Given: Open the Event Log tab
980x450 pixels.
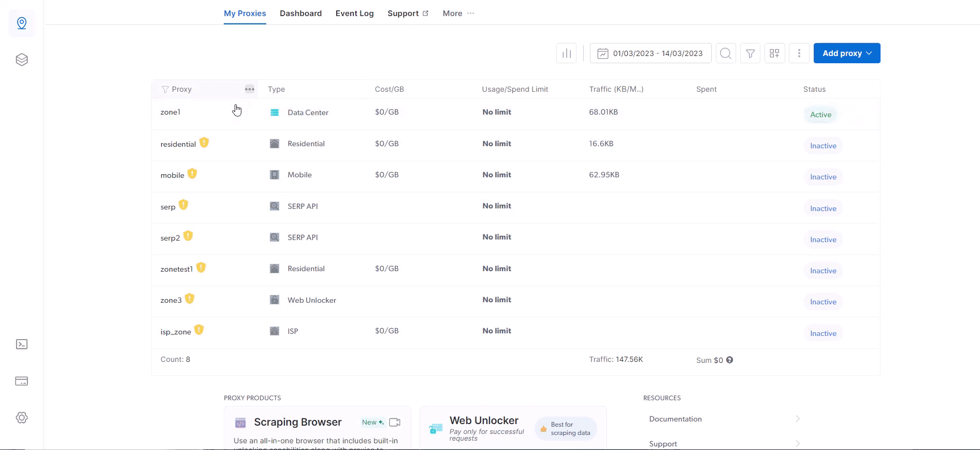Looking at the screenshot, I should point(354,13).
